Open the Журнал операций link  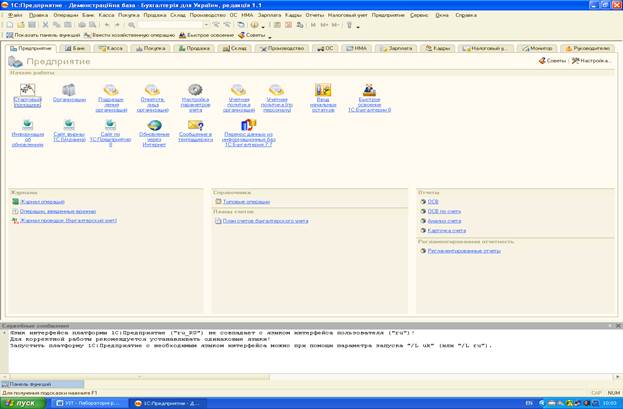click(43, 202)
